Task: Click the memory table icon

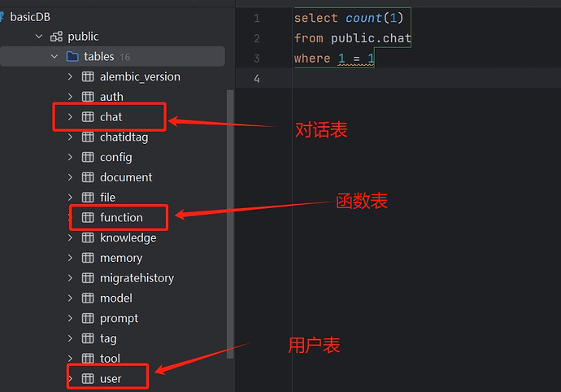Action: (x=88, y=258)
